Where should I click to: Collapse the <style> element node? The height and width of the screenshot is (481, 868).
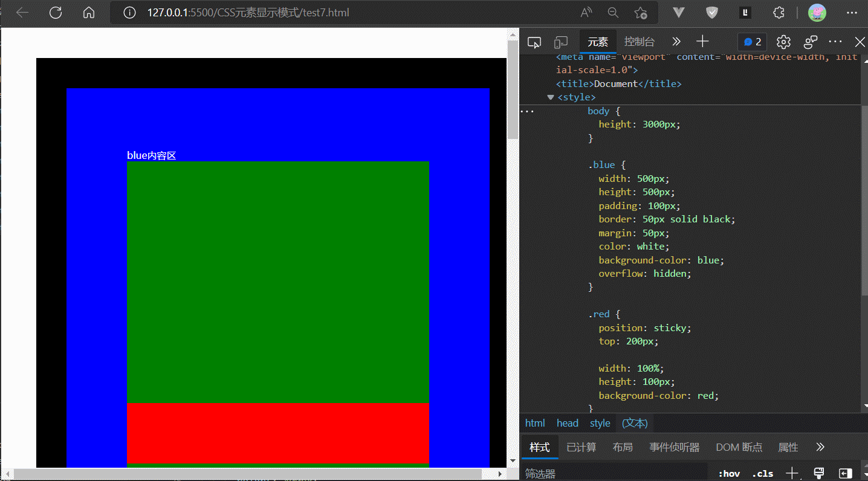point(550,97)
